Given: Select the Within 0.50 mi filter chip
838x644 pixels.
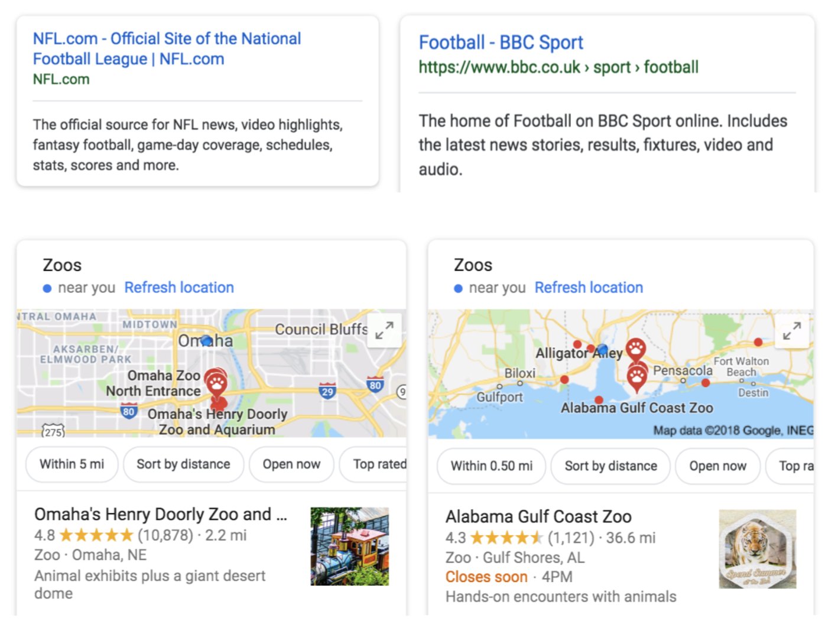Looking at the screenshot, I should 491,466.
